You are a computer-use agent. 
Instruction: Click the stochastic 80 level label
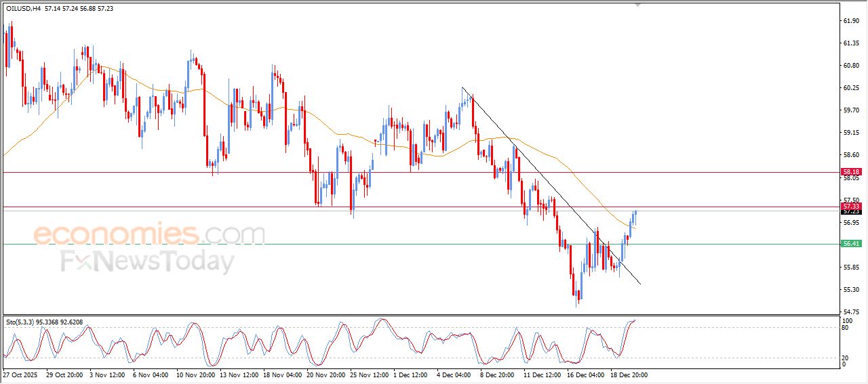coord(845,328)
